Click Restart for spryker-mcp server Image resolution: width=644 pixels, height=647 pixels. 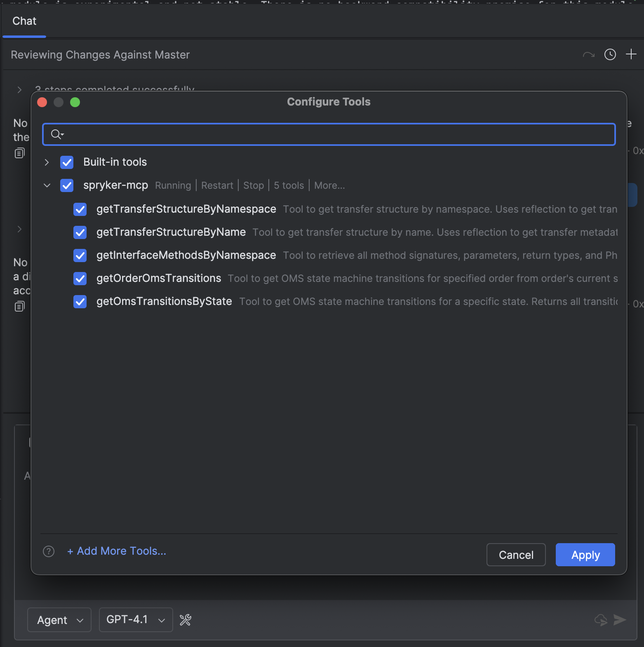(217, 185)
